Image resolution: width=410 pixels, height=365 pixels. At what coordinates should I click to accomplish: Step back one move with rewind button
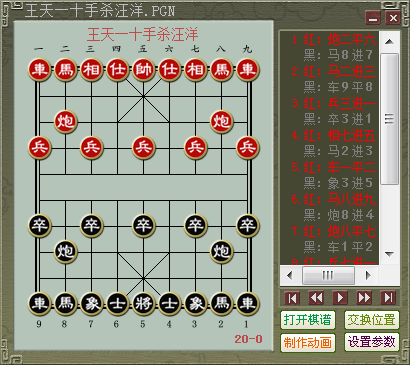tap(316, 298)
